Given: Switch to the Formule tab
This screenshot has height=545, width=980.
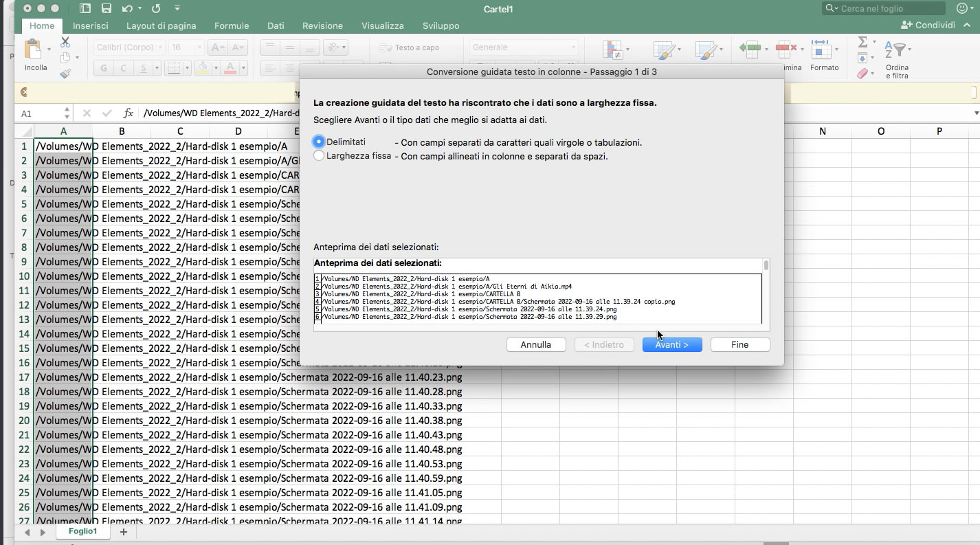Looking at the screenshot, I should (232, 25).
